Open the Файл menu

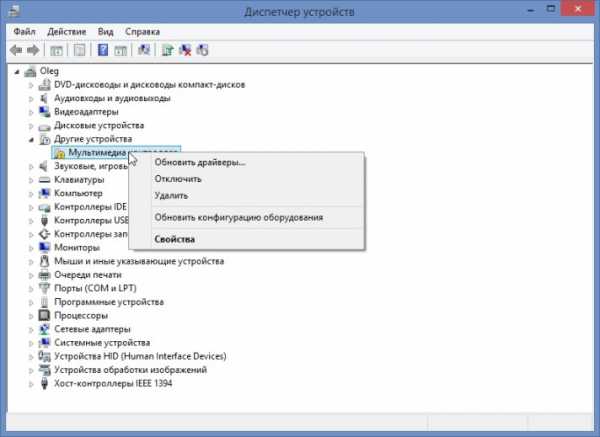[x=25, y=29]
